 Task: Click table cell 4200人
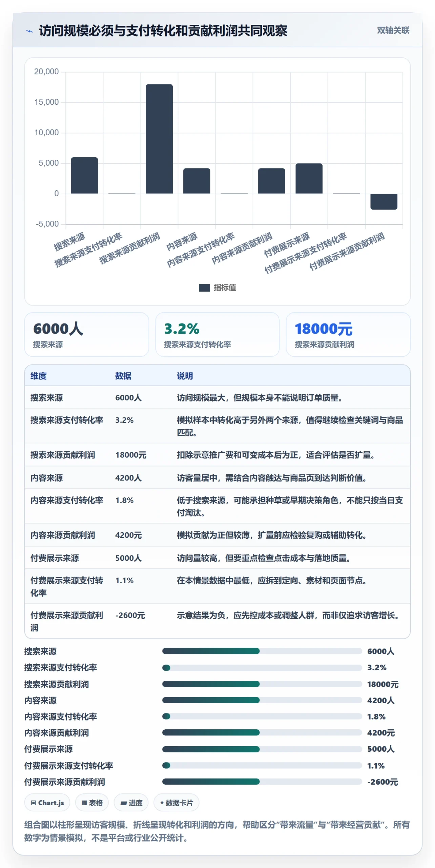(x=128, y=478)
